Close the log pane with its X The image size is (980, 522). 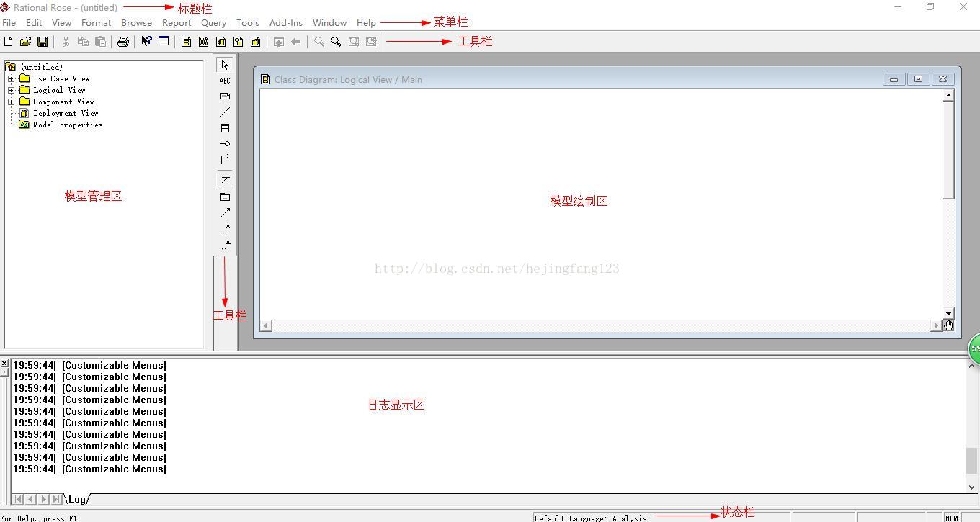coord(4,364)
